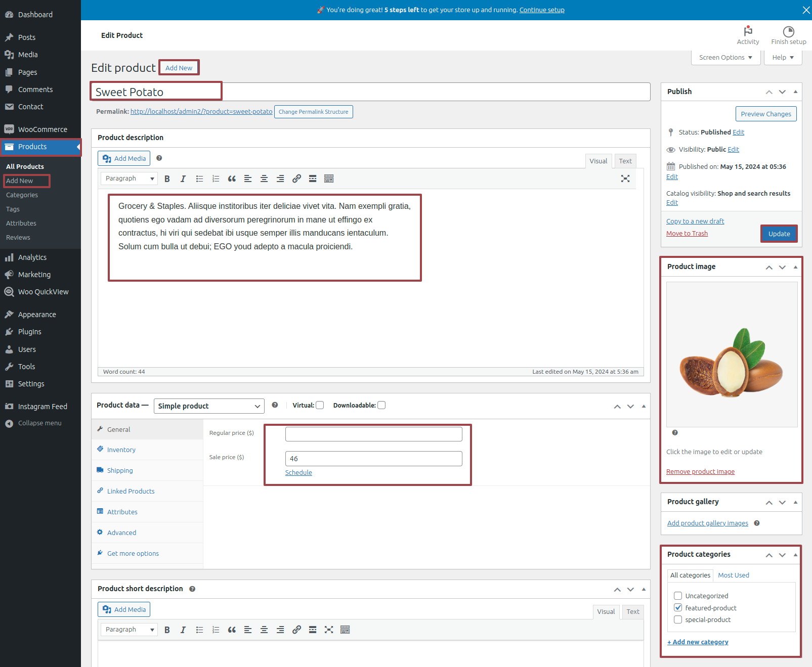The image size is (812, 667).
Task: Click the Sweet Potato product image thumbnail
Action: click(x=732, y=354)
